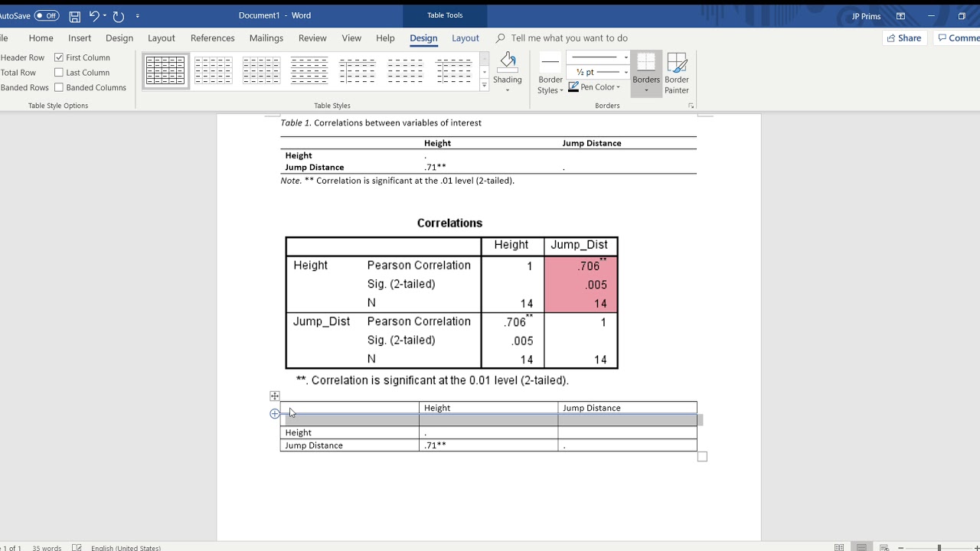Image resolution: width=980 pixels, height=551 pixels.
Task: Open the Border Styles dropdown
Action: (550, 73)
